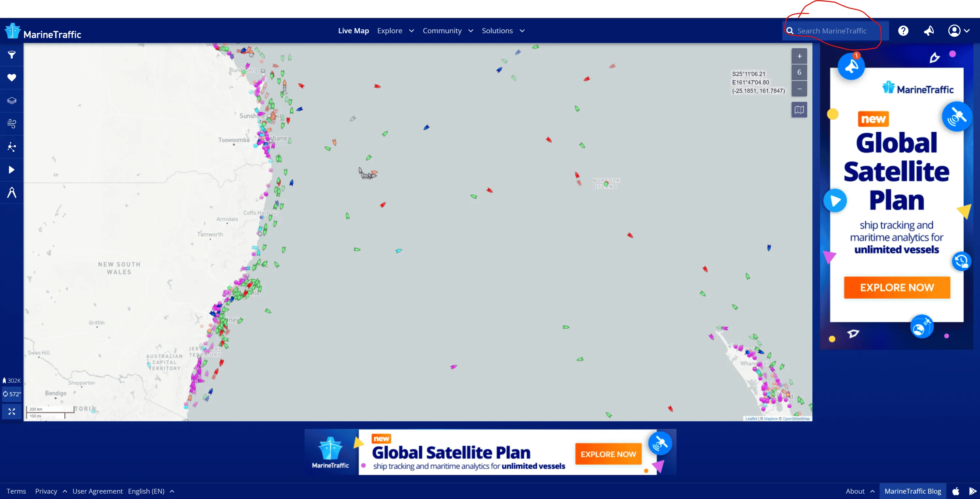The height and width of the screenshot is (499, 980).
Task: Focus the Search MarineTraffic field
Action: (835, 31)
